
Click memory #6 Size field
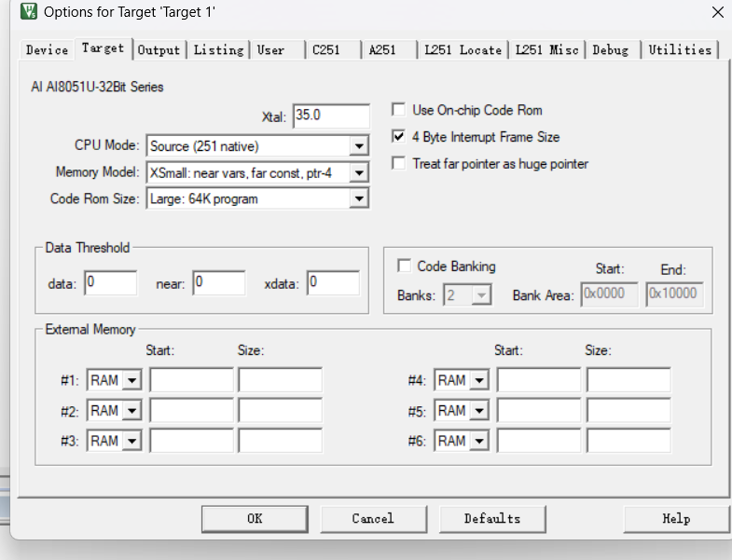click(x=628, y=441)
